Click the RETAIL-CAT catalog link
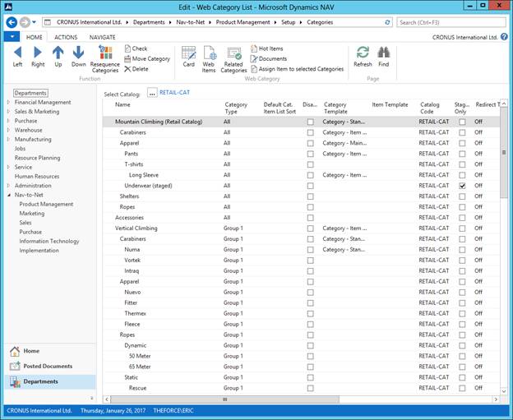 pos(174,93)
